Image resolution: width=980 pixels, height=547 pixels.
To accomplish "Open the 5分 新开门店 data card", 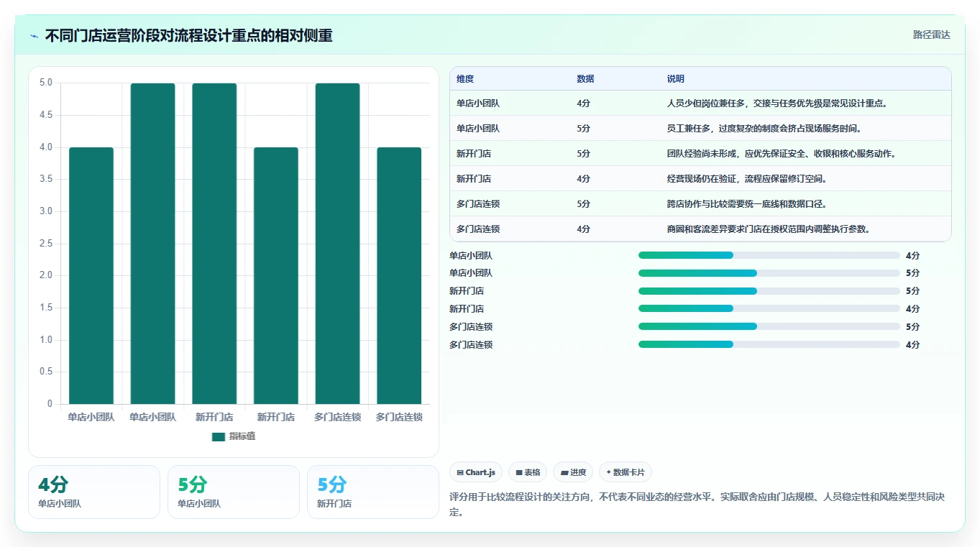I will 373,492.
